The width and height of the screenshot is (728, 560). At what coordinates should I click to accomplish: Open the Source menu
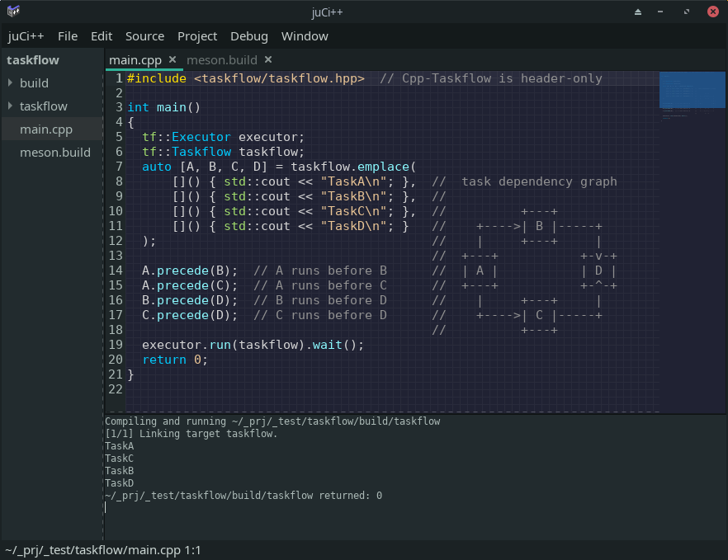click(145, 36)
